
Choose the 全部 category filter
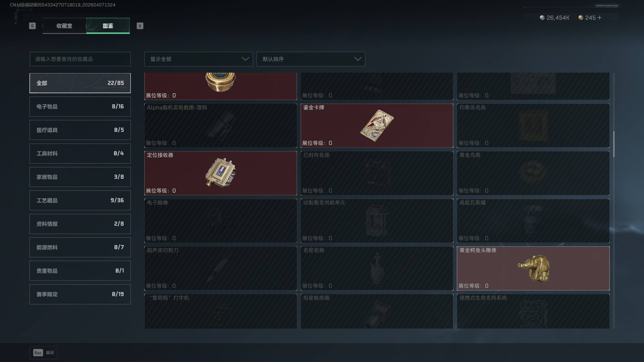coord(80,83)
